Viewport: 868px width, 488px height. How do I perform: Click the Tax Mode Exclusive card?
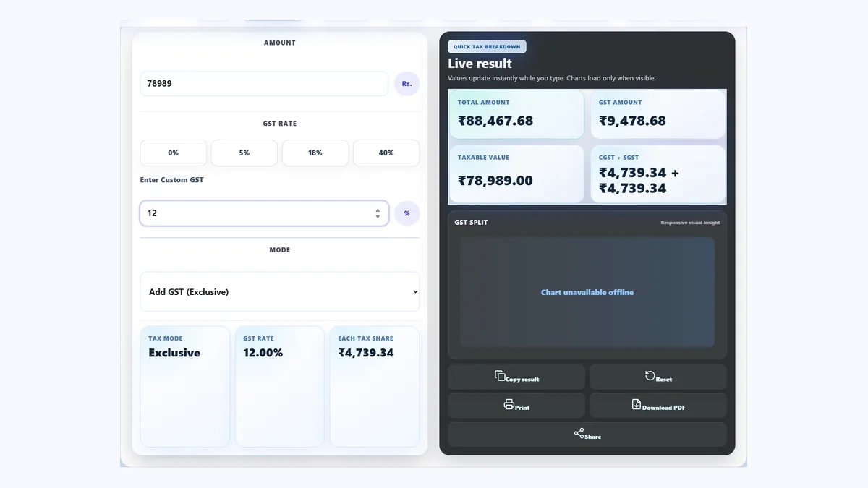click(x=185, y=387)
